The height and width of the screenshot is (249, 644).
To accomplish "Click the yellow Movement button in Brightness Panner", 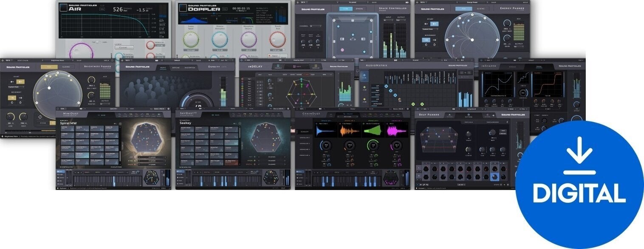I will [11, 97].
